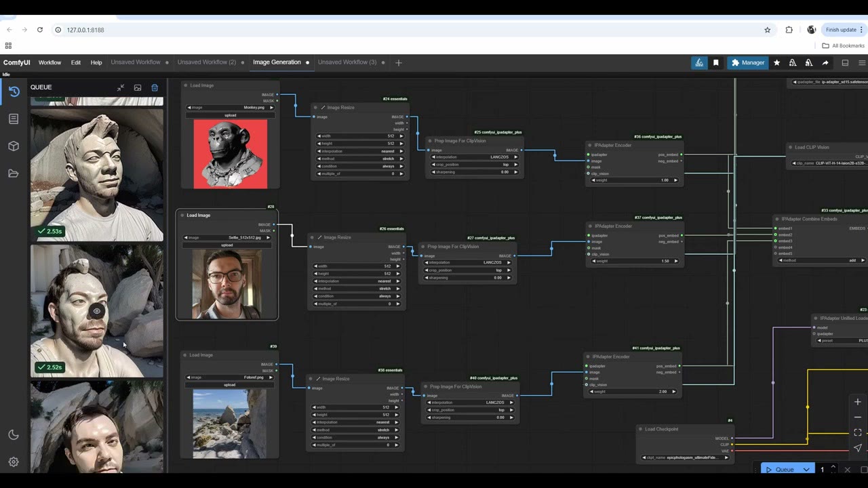Click the canvas select-mode arrow icon
The width and height of the screenshot is (868, 488).
pos(858,448)
